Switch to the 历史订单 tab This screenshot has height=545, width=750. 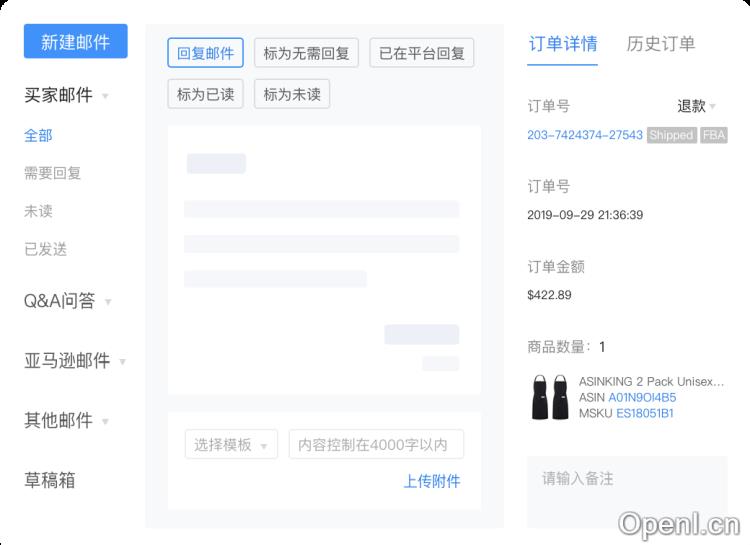pyautogui.click(x=660, y=44)
